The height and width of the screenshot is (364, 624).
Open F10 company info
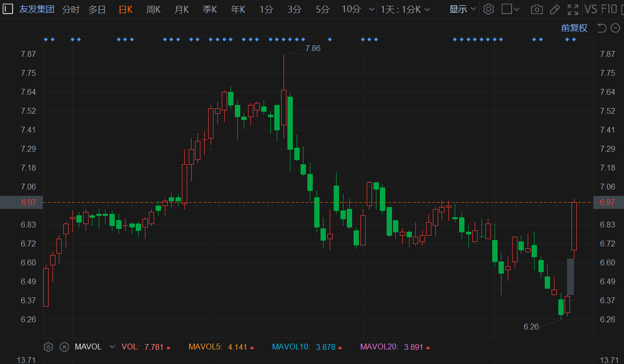[609, 9]
